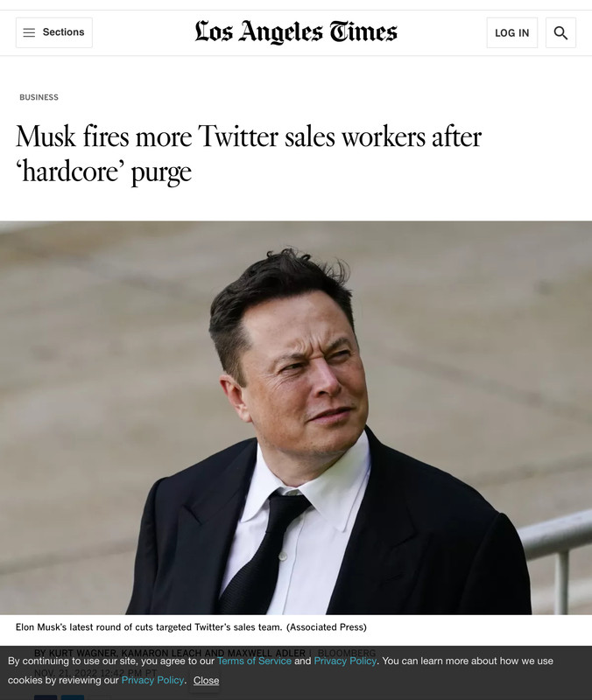Click the Maxwell Adler byline name
The height and width of the screenshot is (700, 592).
(x=266, y=653)
